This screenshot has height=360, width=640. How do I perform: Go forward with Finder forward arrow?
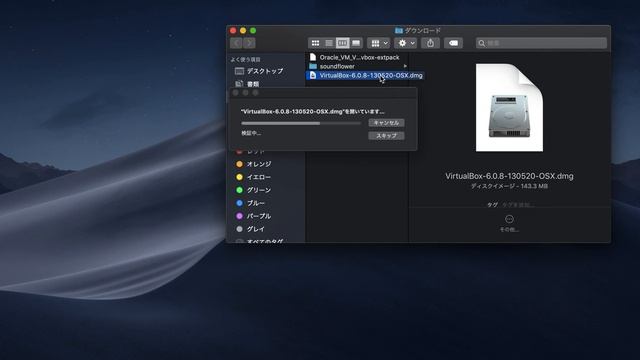tap(249, 43)
